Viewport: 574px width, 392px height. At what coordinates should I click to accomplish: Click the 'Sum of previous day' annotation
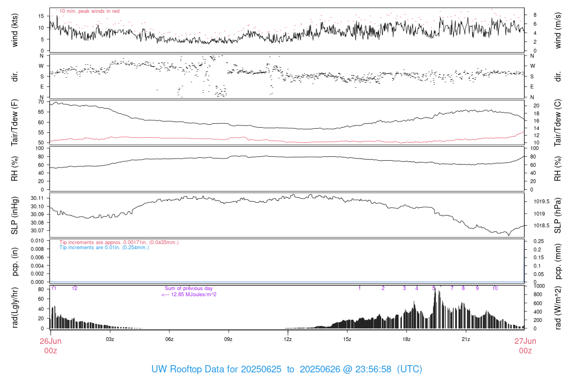click(x=189, y=288)
